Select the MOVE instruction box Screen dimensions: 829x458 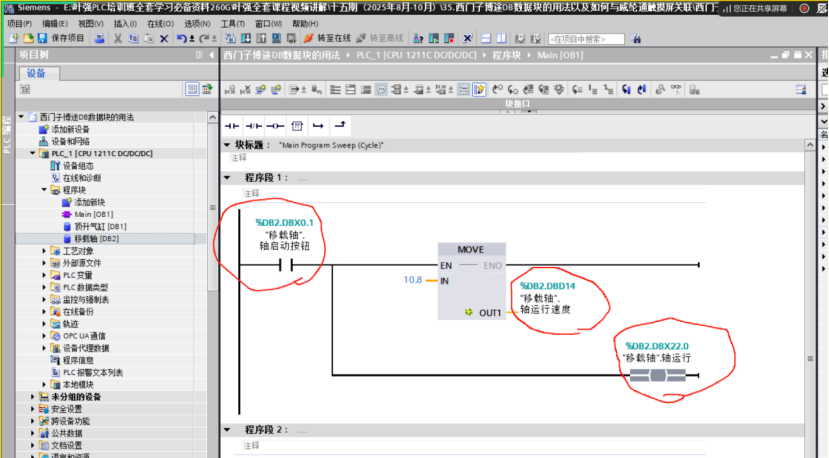[x=472, y=281]
